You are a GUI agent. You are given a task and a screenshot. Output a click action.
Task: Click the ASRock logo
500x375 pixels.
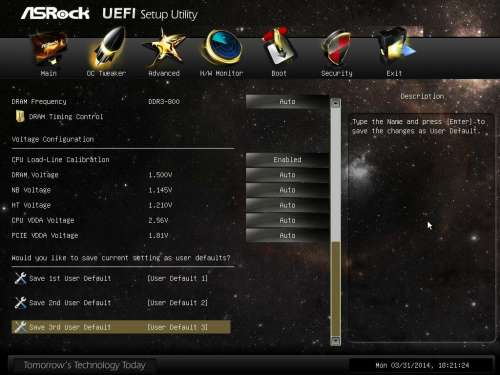55,13
